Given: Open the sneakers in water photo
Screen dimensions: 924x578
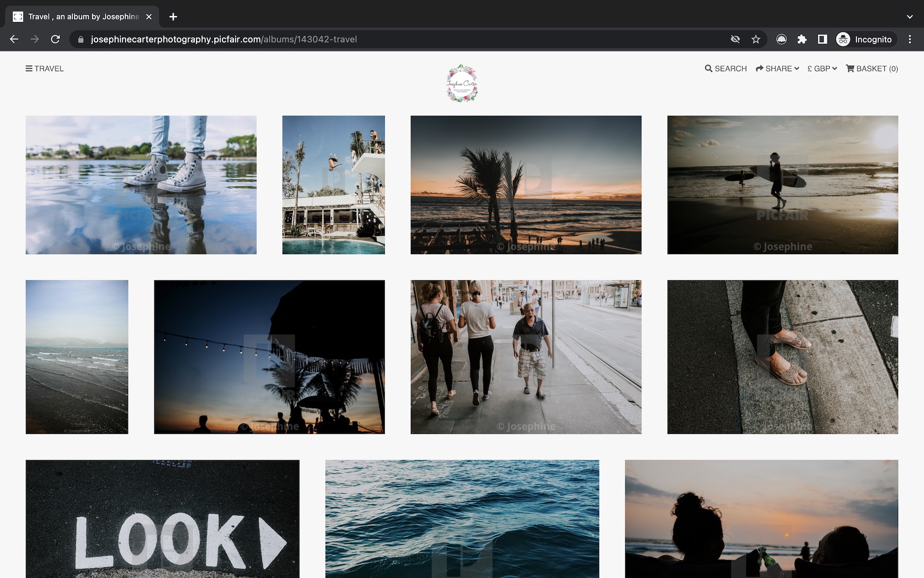Looking at the screenshot, I should pos(141,184).
